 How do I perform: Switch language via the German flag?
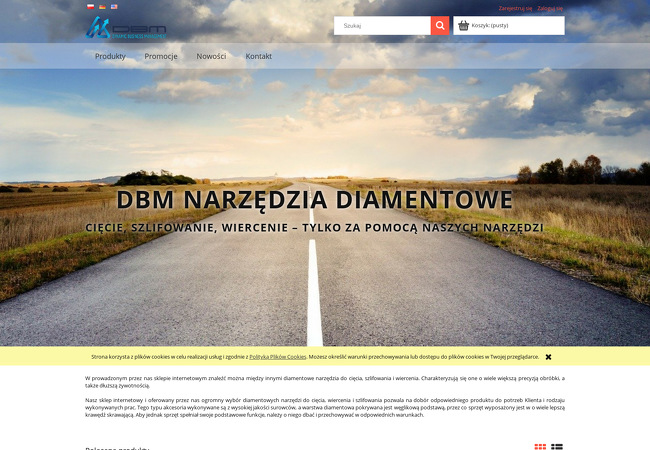(x=102, y=7)
